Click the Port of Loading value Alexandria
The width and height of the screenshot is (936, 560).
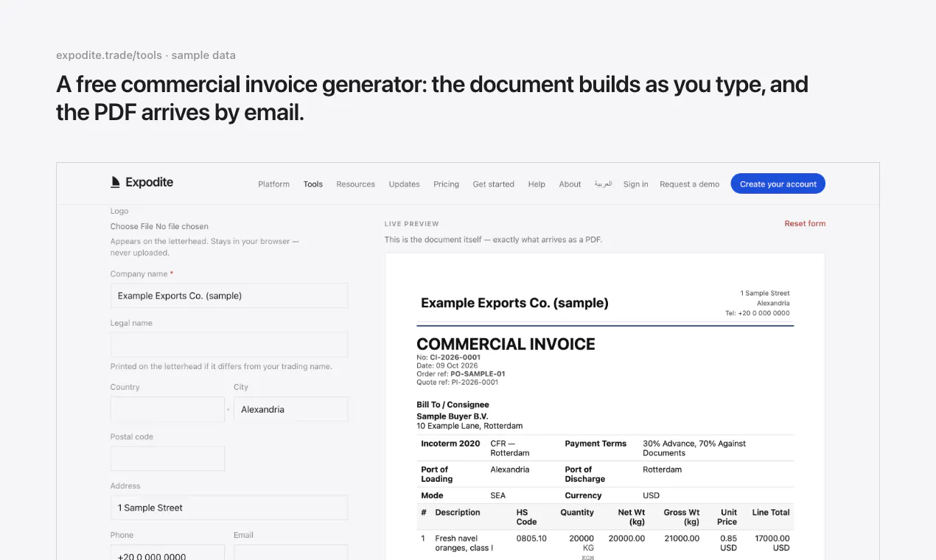coord(510,469)
